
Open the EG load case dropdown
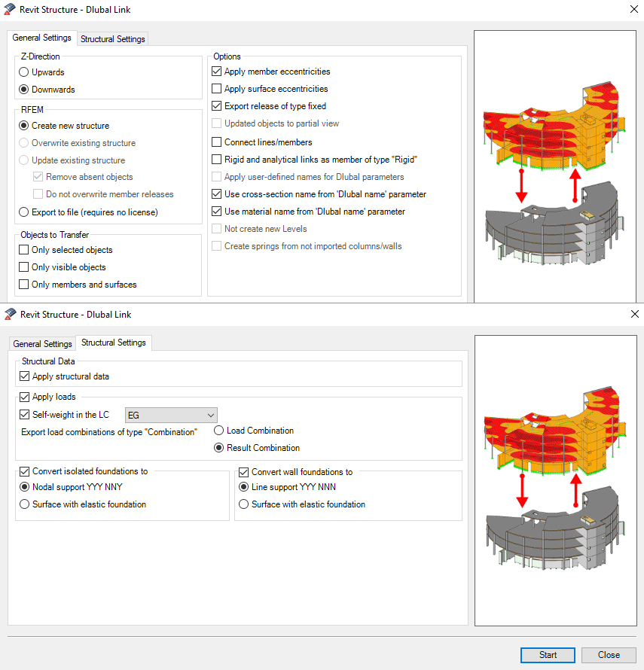(x=171, y=415)
